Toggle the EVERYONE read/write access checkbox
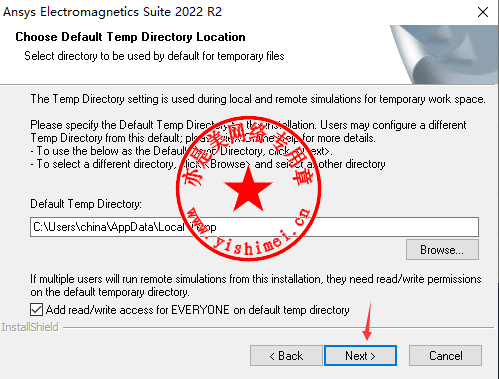 (36, 310)
